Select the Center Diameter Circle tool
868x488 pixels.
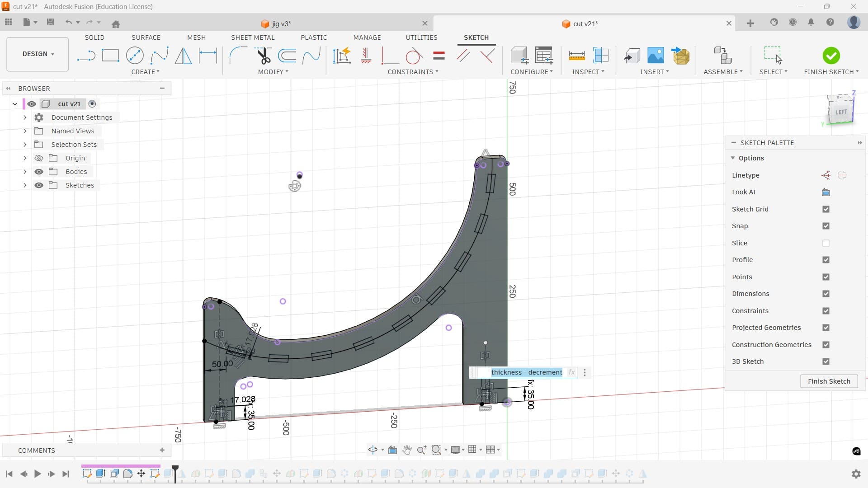pos(135,56)
